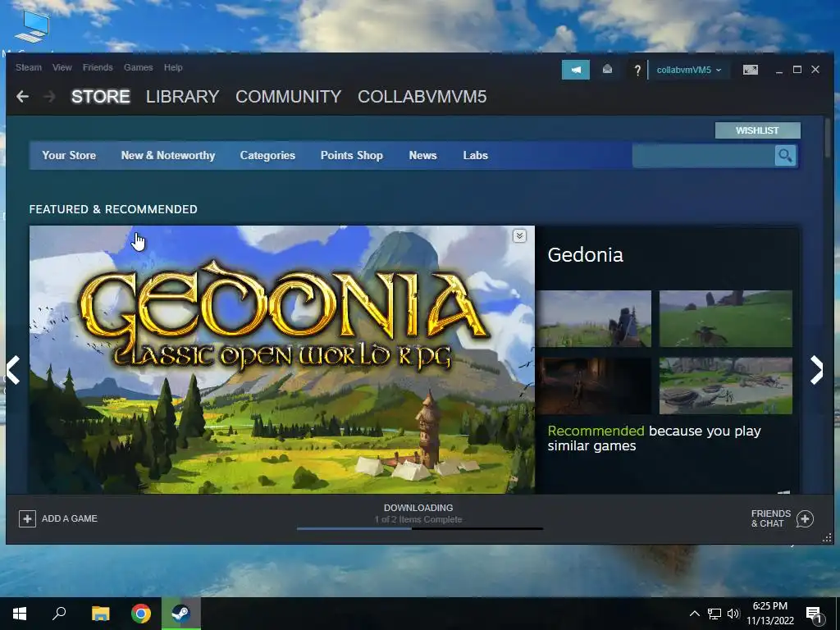840x630 pixels.
Task: Open the Gedonia featured banner image
Action: coord(282,359)
